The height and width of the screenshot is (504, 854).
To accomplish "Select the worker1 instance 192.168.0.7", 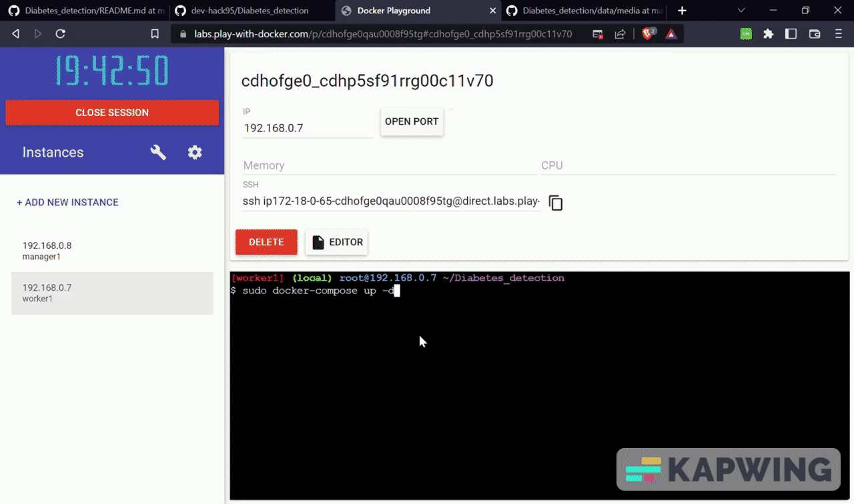I will pos(112,293).
